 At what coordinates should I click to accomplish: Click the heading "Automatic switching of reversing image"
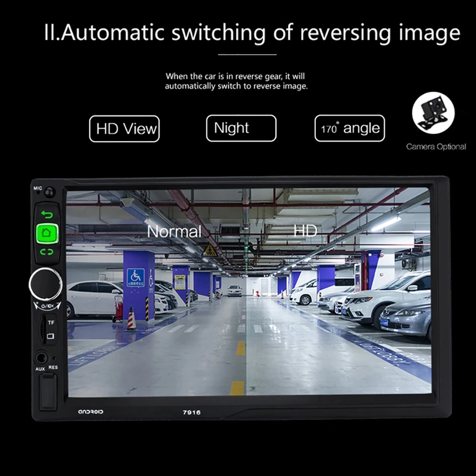point(252,33)
